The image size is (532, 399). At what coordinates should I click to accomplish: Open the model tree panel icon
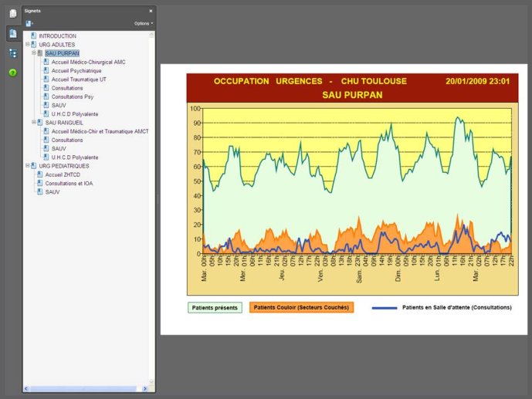[x=13, y=53]
